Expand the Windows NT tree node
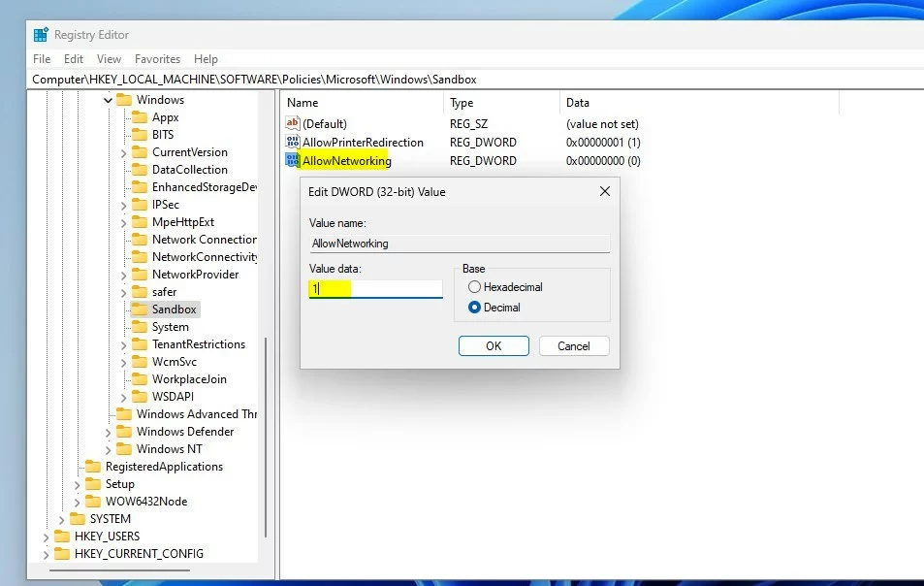 [x=108, y=450]
